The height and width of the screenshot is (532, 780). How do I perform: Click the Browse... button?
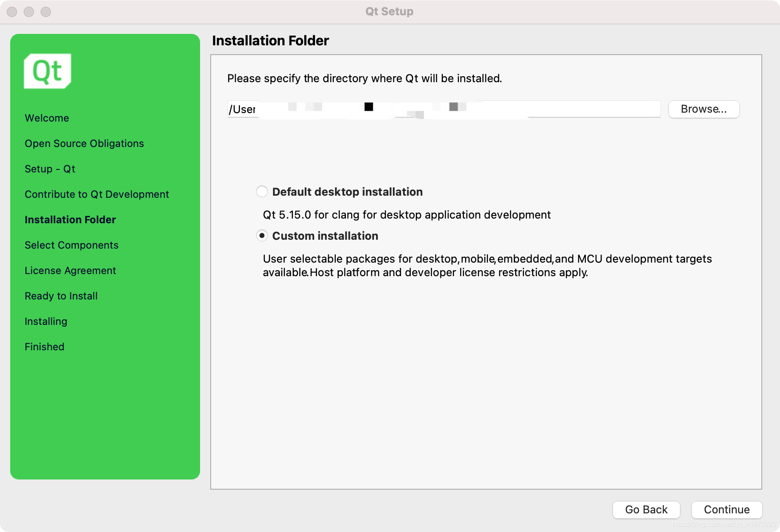[704, 109]
